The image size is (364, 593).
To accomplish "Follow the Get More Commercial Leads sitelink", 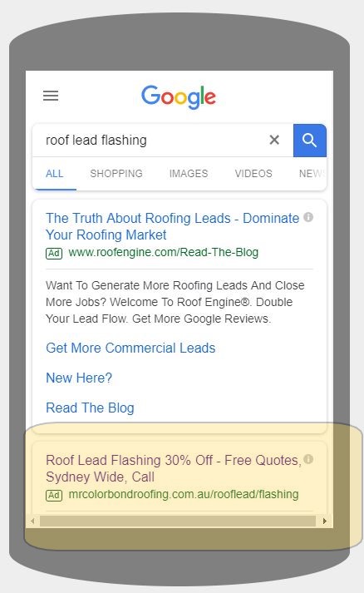I will pos(130,348).
